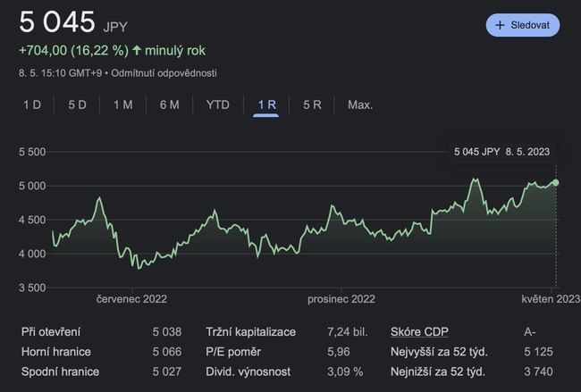Click the P/E poměr label

pos(235,351)
